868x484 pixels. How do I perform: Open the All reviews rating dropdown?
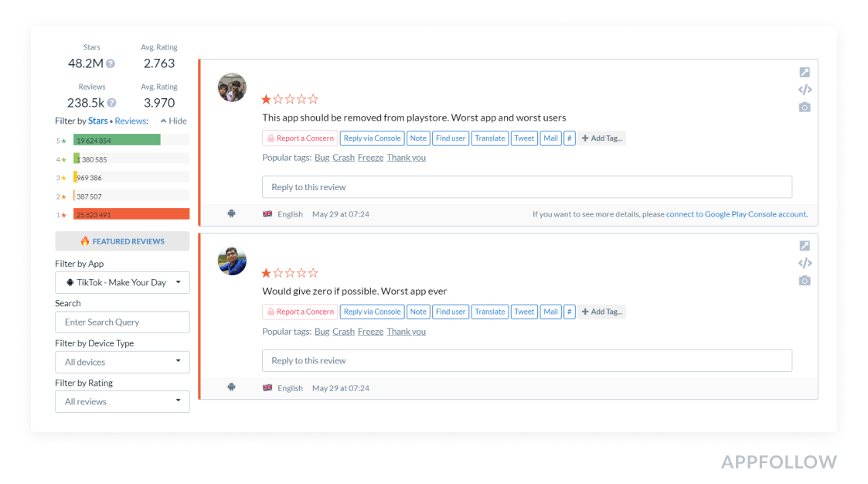122,402
